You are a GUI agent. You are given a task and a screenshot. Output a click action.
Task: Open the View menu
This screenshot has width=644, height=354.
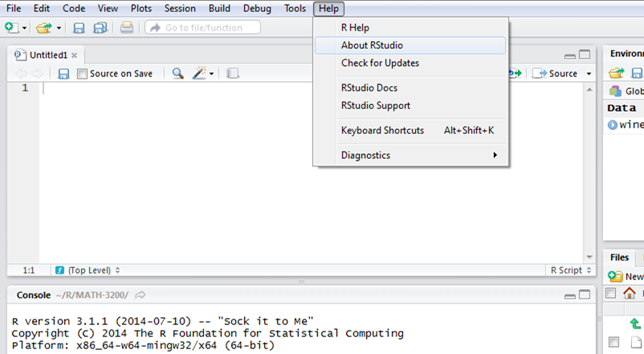(x=108, y=8)
